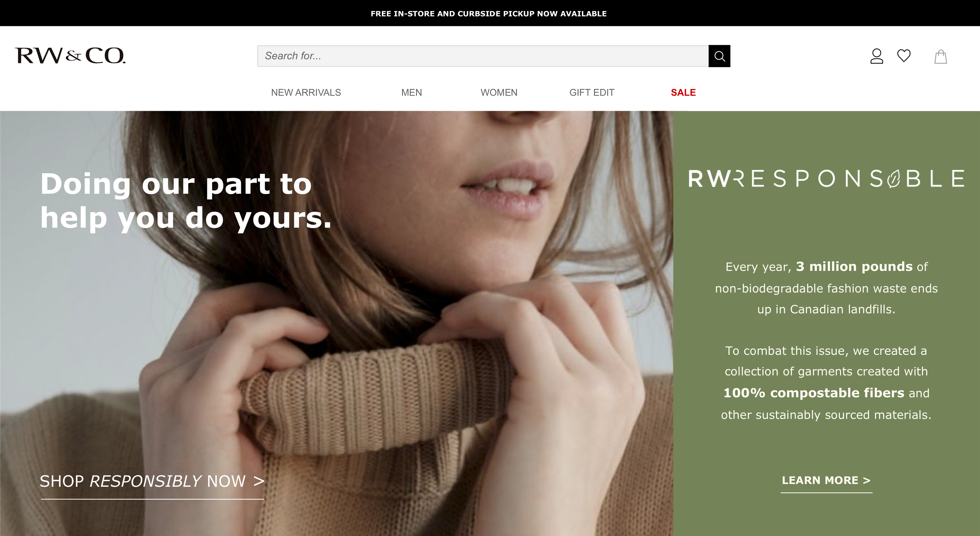980x536 pixels.
Task: Focus the Search for... input field
Action: tap(483, 56)
